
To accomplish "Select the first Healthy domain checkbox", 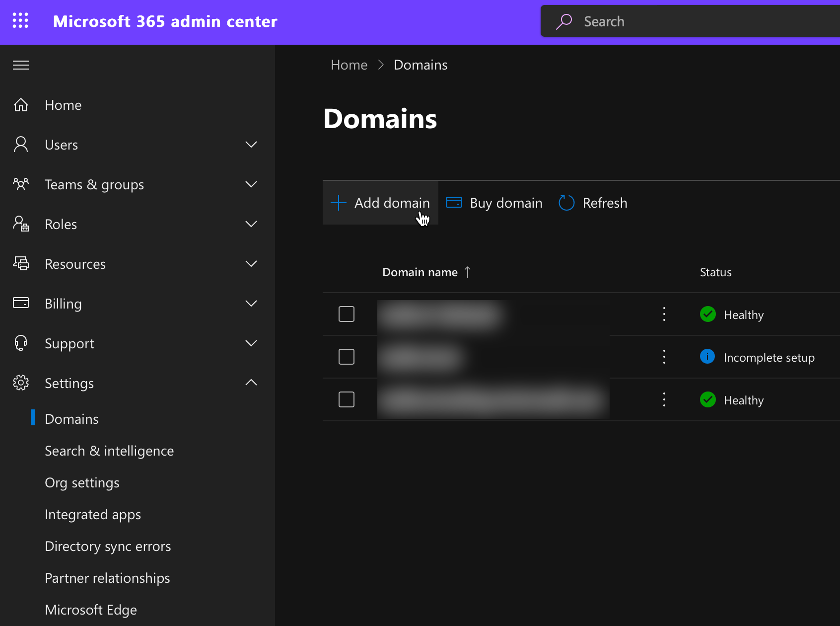I will 347,314.
